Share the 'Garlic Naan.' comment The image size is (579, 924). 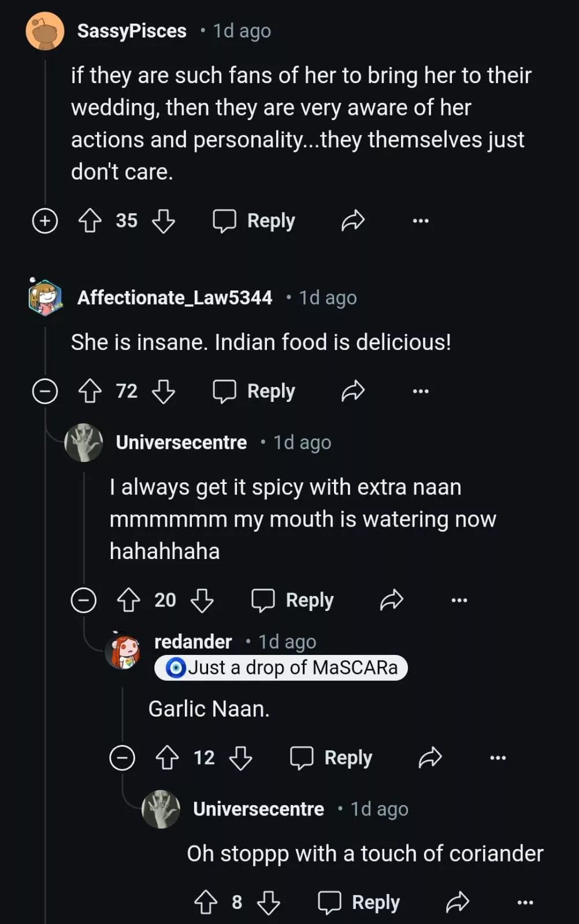[x=430, y=757]
